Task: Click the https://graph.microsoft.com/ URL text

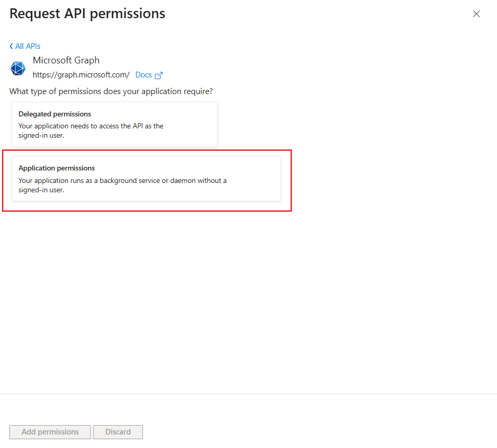Action: pos(81,75)
